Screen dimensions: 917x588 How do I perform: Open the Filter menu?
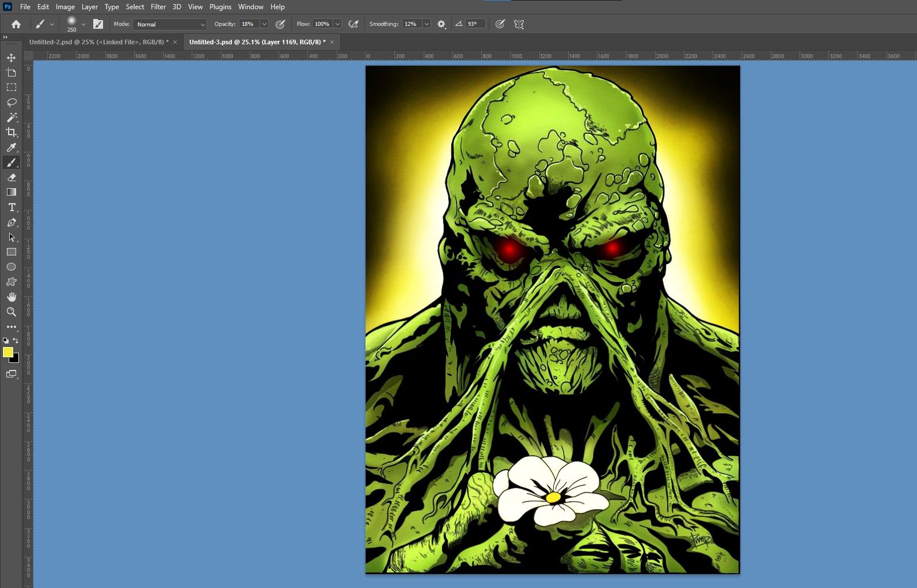[158, 7]
